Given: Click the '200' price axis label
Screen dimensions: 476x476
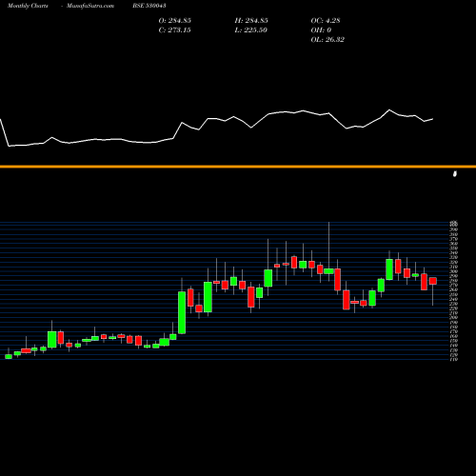Looking at the screenshot, I should [454, 318].
